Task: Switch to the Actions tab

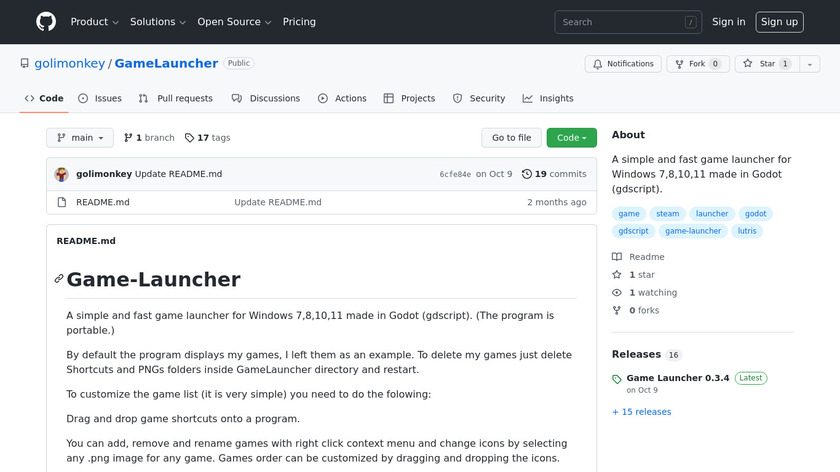Action: coord(342,99)
